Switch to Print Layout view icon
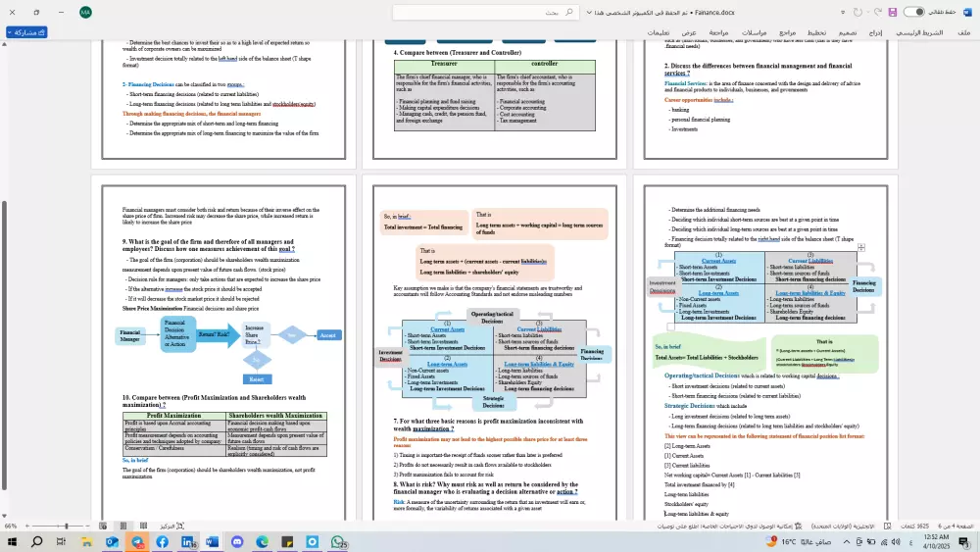980x552 pixels. [x=123, y=527]
